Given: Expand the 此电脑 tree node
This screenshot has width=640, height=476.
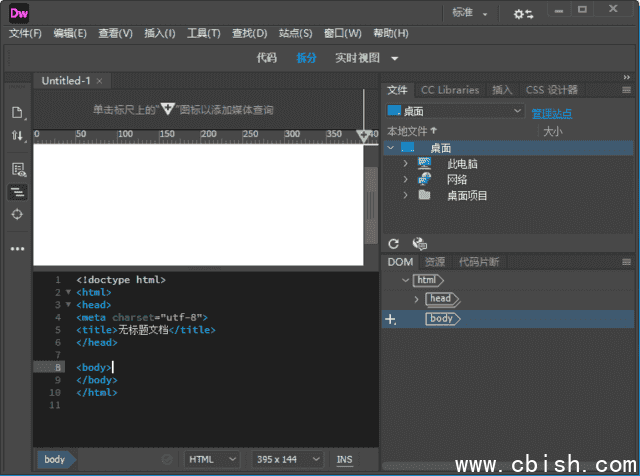Looking at the screenshot, I should [405, 163].
